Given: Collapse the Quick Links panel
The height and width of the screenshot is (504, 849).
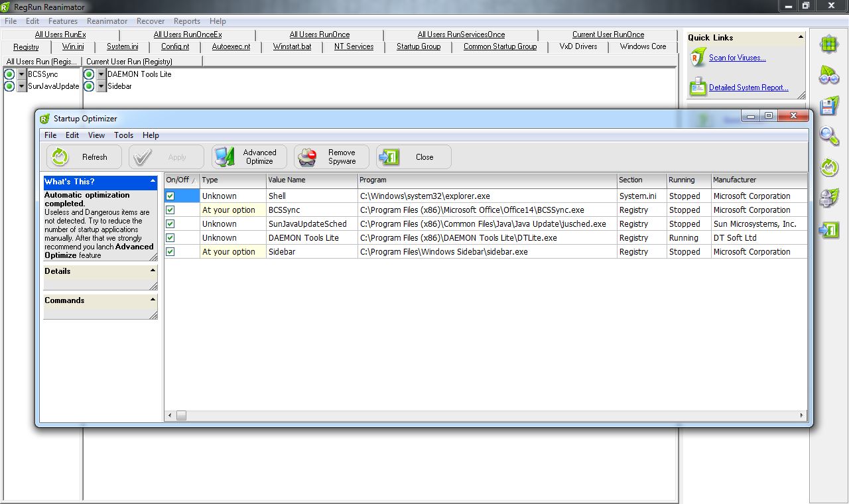Looking at the screenshot, I should tap(801, 37).
